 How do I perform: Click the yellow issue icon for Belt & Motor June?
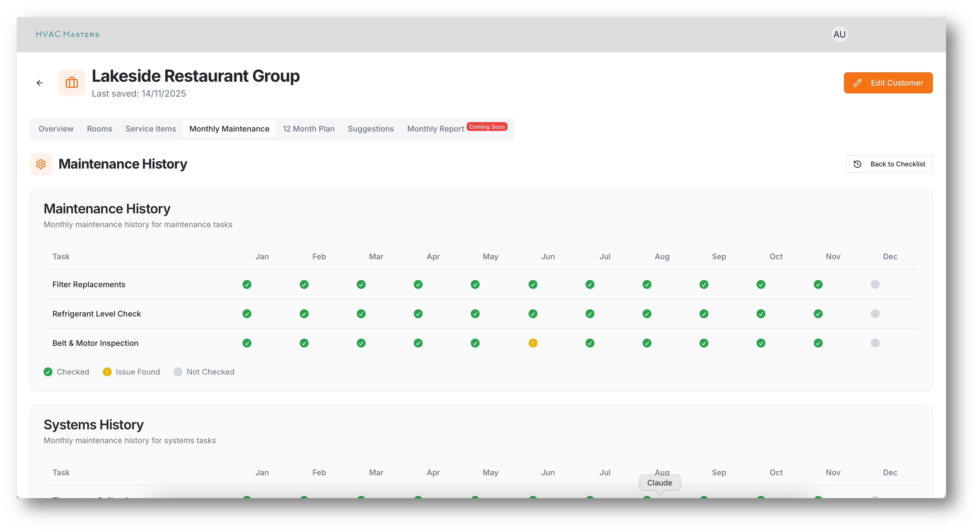point(533,343)
